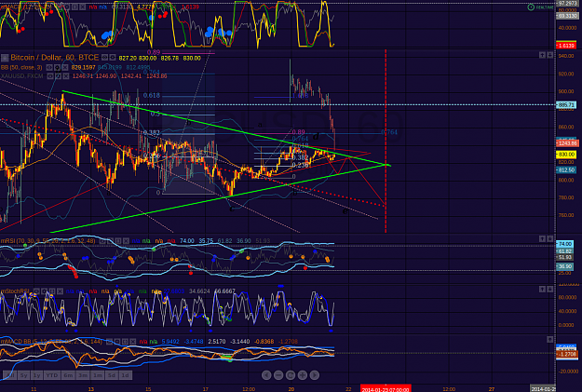
Task: Click the BB (50, close, 3) legend label
Action: [x=21, y=68]
